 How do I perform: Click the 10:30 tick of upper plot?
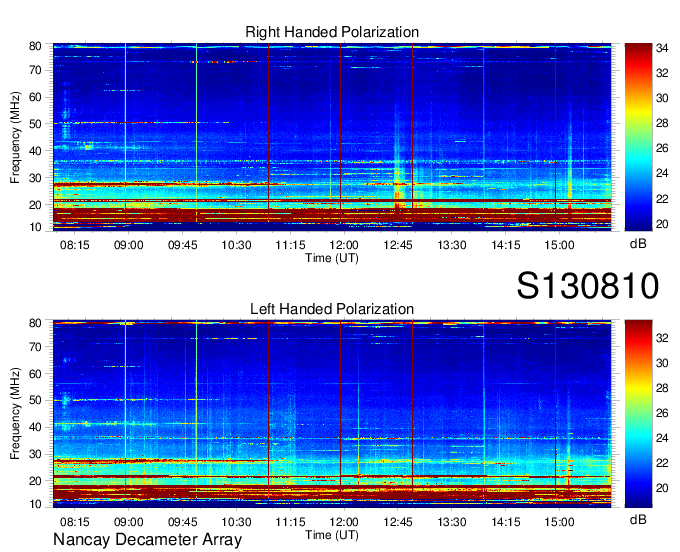click(236, 245)
